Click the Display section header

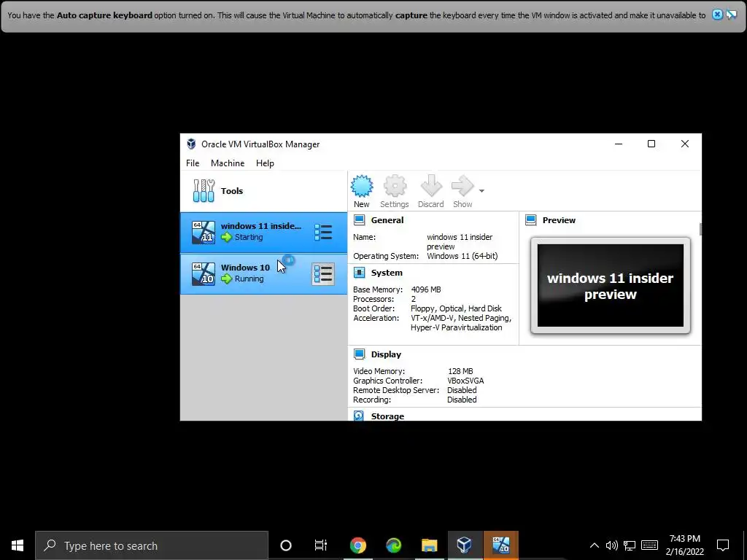coord(386,354)
